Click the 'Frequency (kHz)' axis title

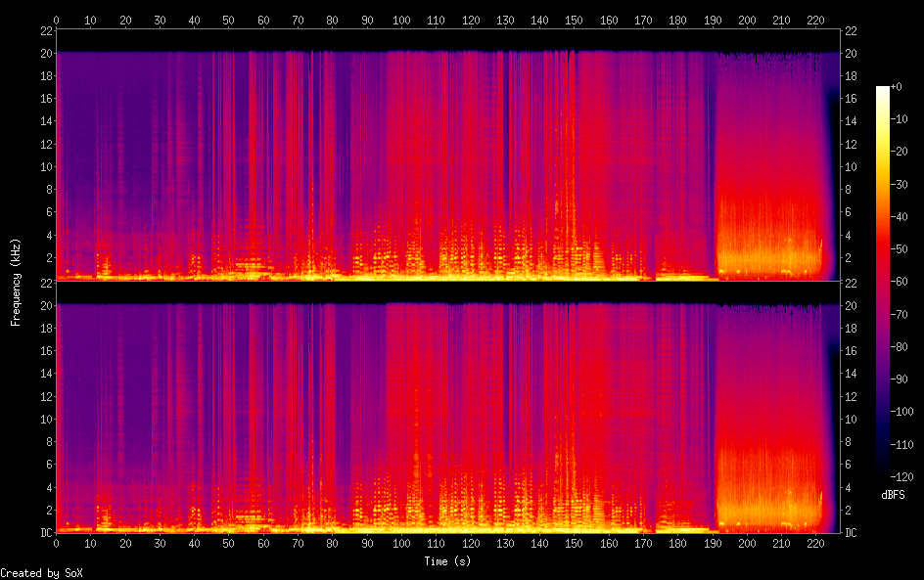point(16,282)
